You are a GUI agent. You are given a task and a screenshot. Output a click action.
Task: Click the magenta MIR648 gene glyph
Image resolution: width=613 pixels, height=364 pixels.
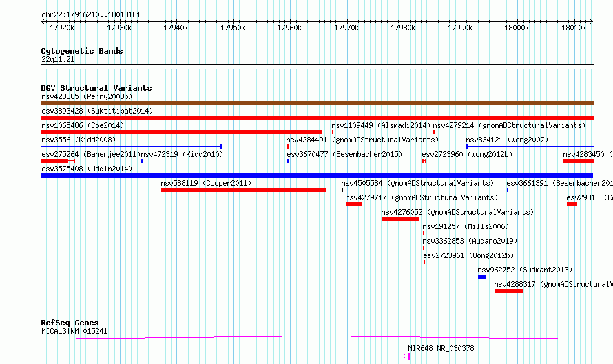406,356
